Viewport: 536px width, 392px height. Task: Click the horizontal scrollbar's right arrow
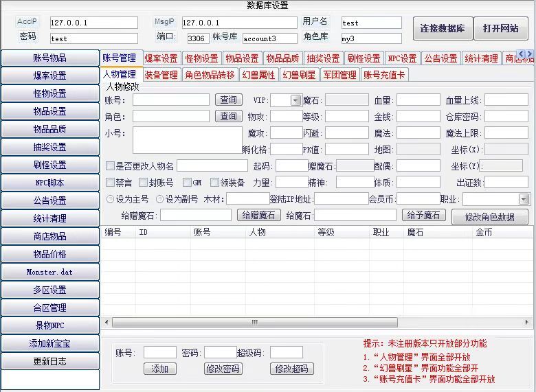coord(527,322)
